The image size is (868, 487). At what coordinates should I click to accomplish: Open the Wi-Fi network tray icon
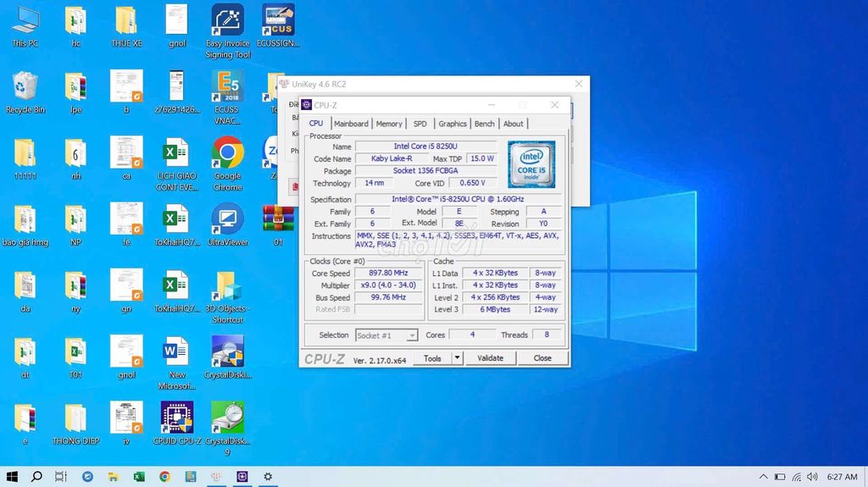(x=797, y=477)
